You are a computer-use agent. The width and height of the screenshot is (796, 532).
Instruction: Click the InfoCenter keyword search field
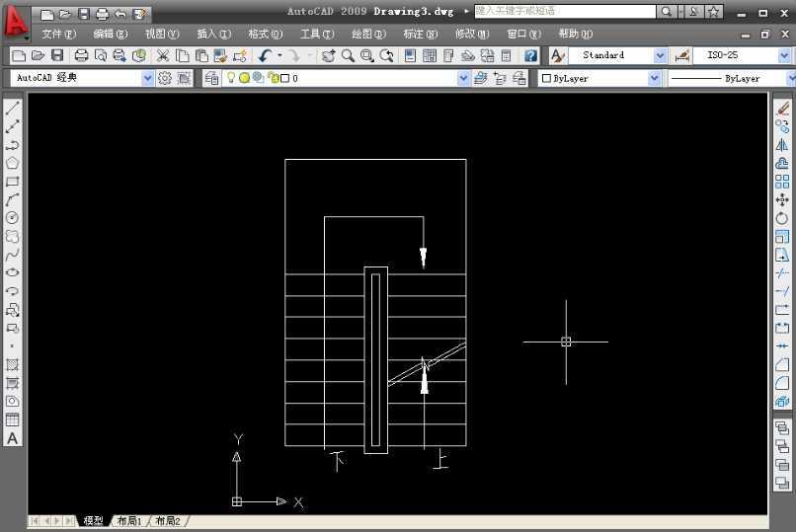565,11
